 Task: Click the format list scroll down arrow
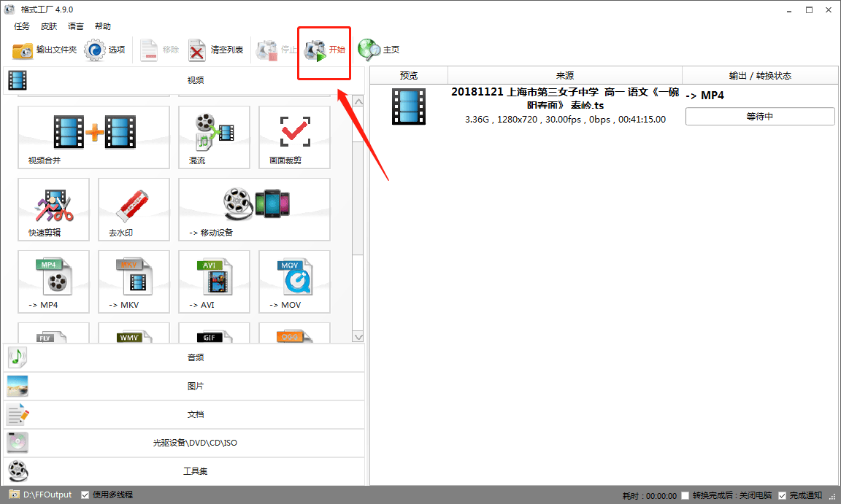coord(358,337)
